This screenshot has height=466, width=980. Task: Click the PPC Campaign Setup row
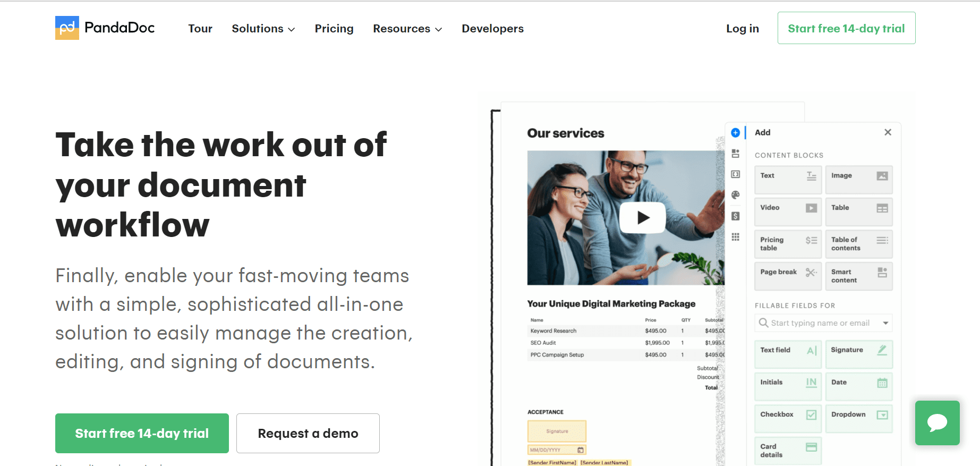click(x=626, y=355)
